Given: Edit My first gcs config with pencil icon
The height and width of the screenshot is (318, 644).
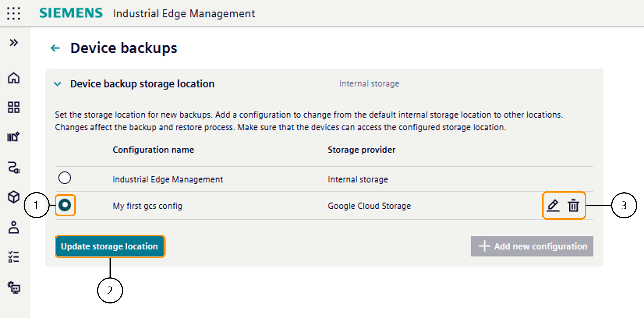Looking at the screenshot, I should tap(553, 205).
